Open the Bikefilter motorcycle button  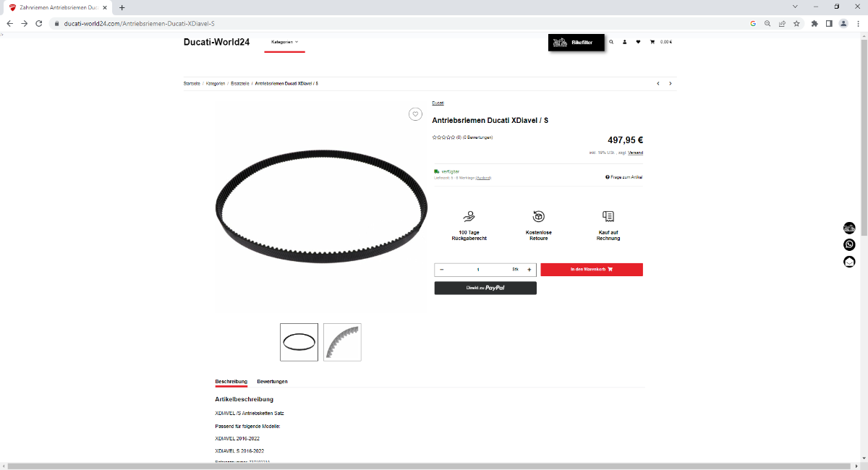pos(576,43)
